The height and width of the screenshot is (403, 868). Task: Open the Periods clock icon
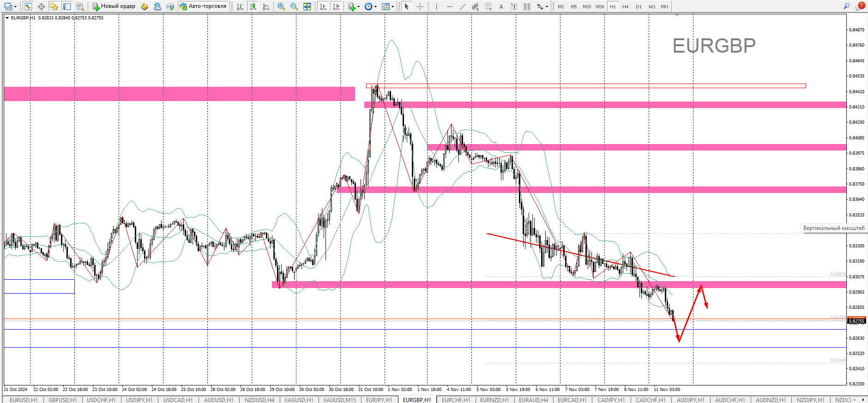tap(368, 6)
